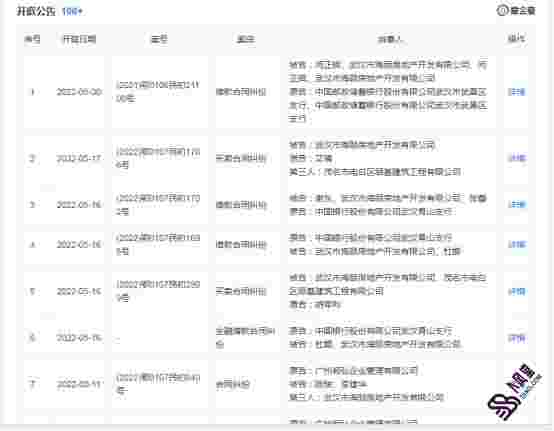Click the 合同纠纷 case type in row 7
Image resolution: width=554 pixels, height=431 pixels.
(x=232, y=384)
